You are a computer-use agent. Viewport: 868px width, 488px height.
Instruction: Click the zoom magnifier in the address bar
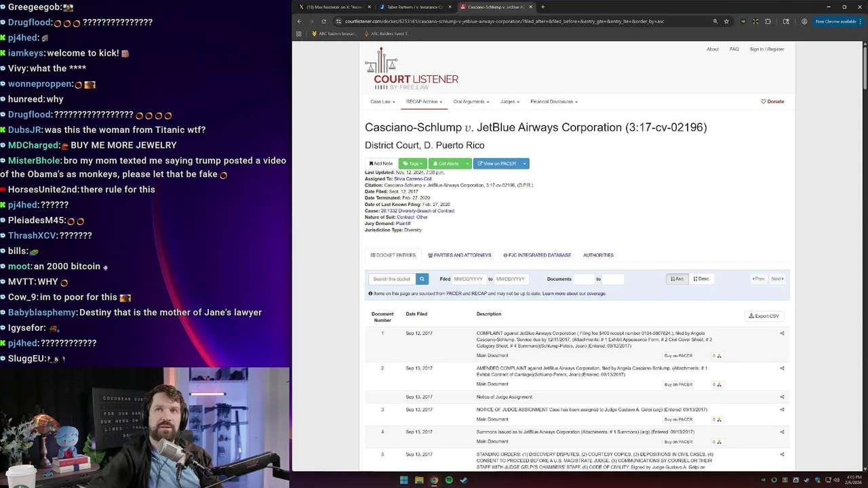[x=715, y=21]
